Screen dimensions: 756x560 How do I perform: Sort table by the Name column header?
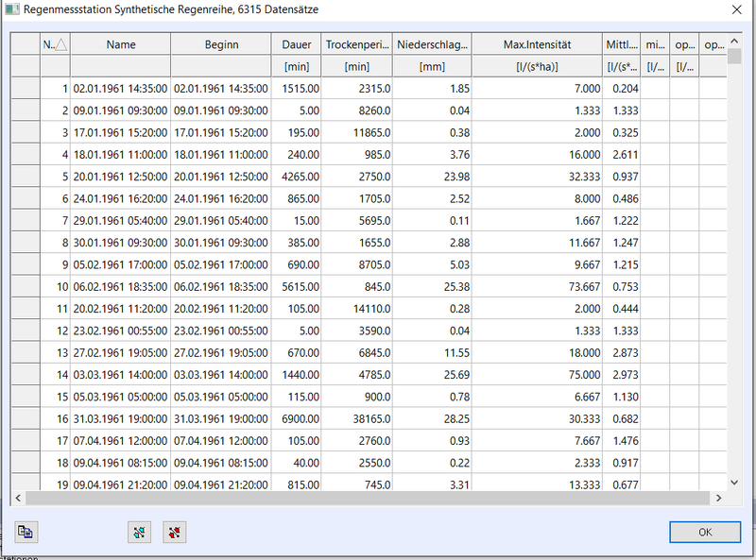point(121,44)
